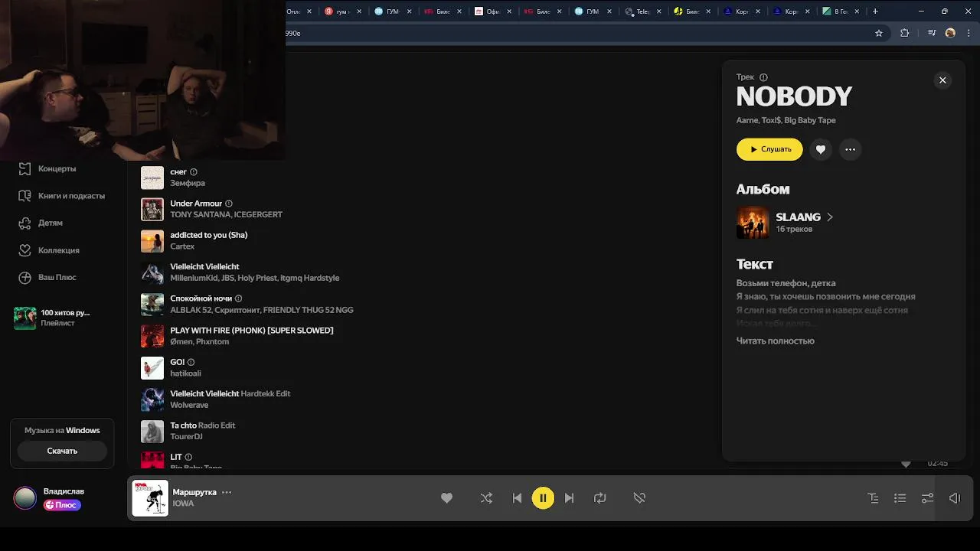Open the SLAANG album
Image resolution: width=980 pixels, height=551 pixels.
798,217
